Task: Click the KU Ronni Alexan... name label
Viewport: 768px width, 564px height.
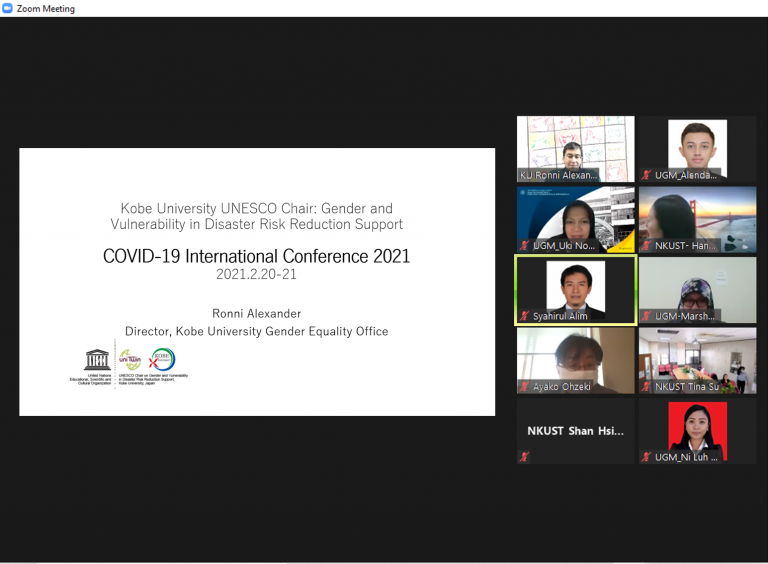Action: 558,175
